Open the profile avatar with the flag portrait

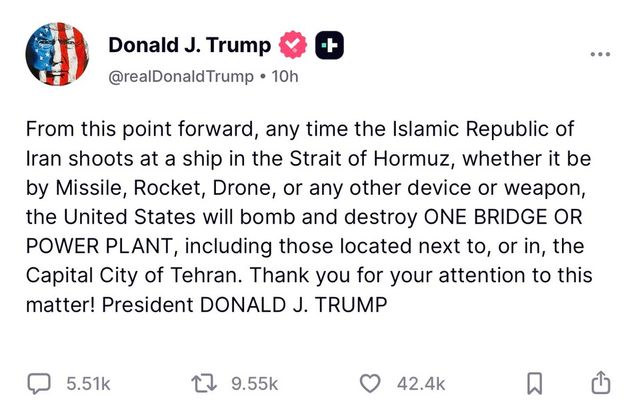click(x=57, y=54)
